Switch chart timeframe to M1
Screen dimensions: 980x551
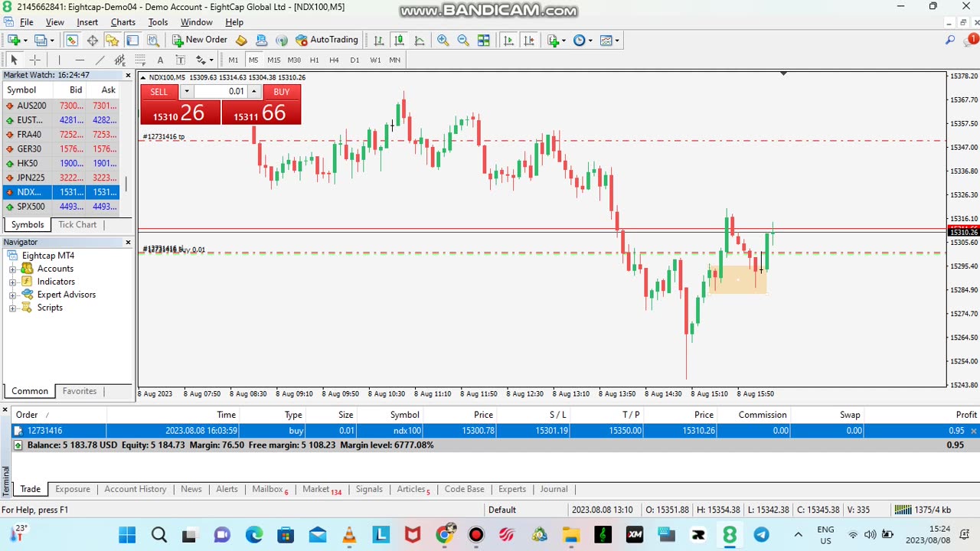[234, 60]
